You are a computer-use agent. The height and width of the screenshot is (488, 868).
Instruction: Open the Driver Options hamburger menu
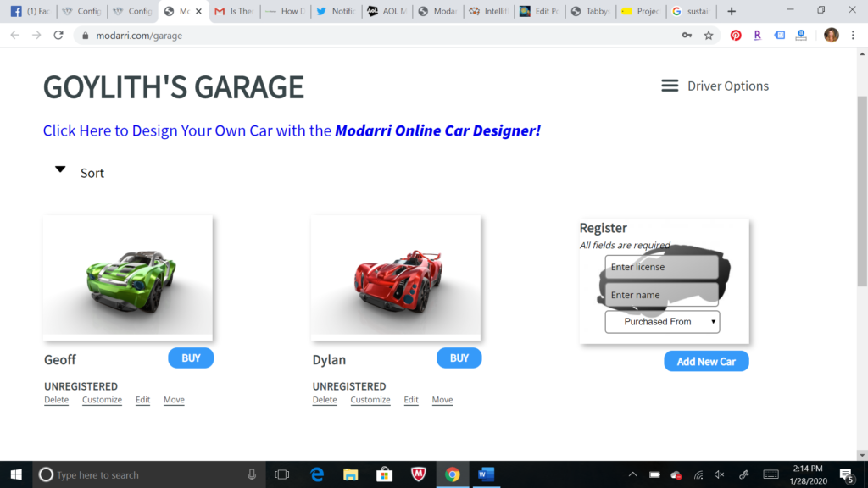point(670,86)
